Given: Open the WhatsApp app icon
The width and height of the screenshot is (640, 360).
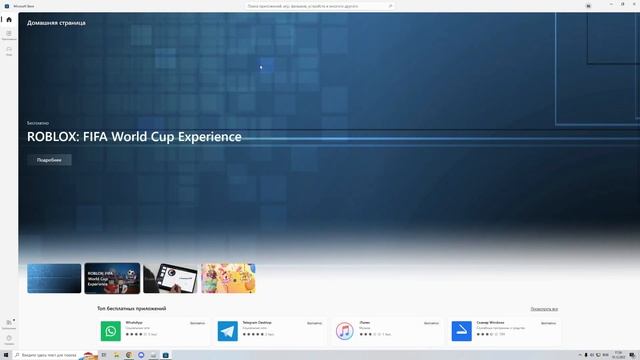Looking at the screenshot, I should point(111,331).
